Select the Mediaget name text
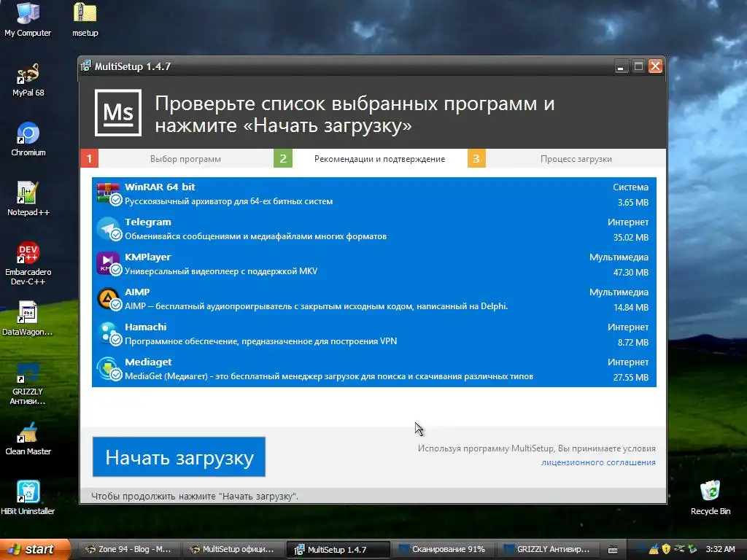 [x=148, y=362]
